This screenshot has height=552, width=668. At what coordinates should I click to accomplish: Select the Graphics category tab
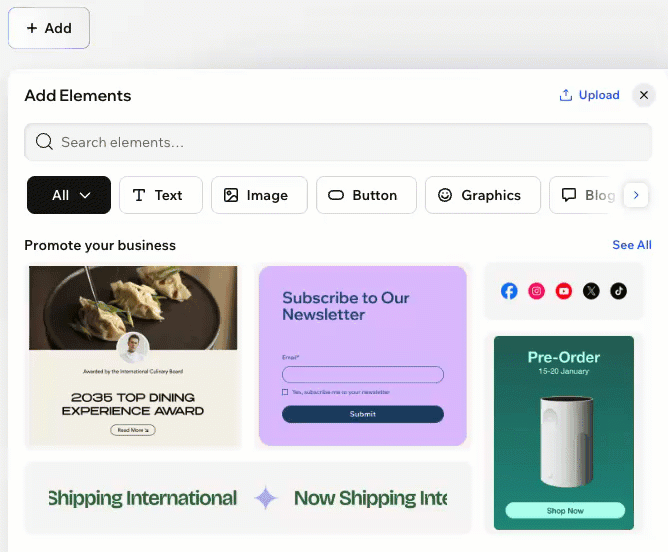click(483, 195)
